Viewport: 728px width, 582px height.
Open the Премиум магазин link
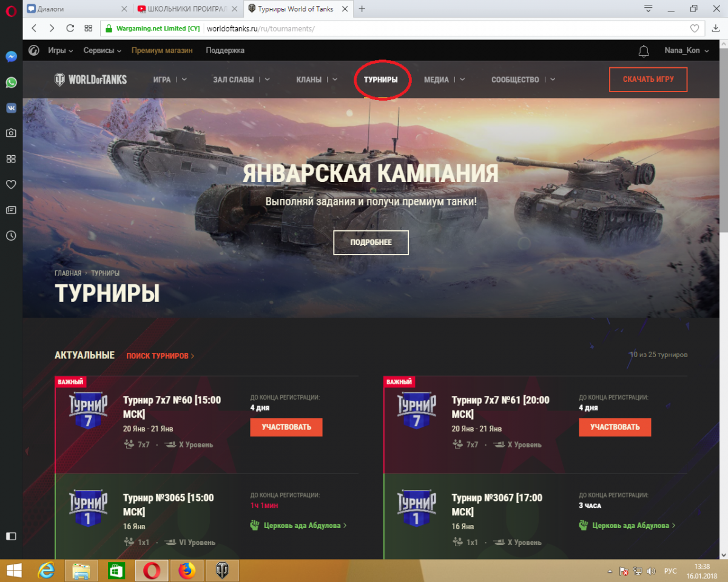point(162,50)
